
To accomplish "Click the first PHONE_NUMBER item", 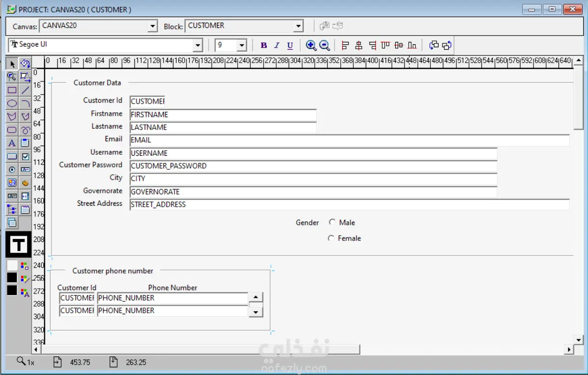I will coord(173,298).
